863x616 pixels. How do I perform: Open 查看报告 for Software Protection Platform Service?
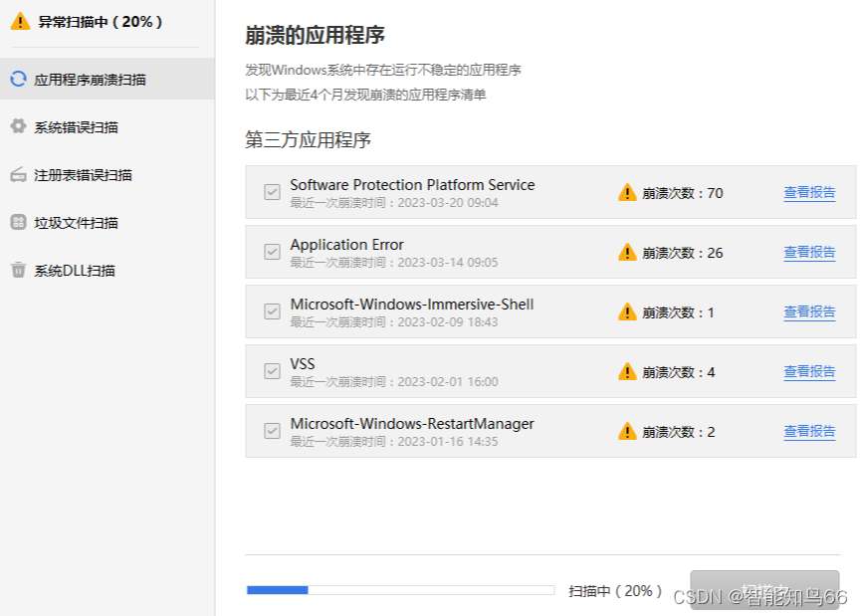[809, 193]
